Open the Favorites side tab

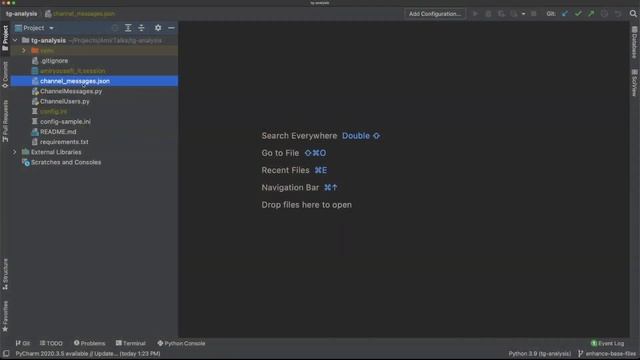pos(5,316)
